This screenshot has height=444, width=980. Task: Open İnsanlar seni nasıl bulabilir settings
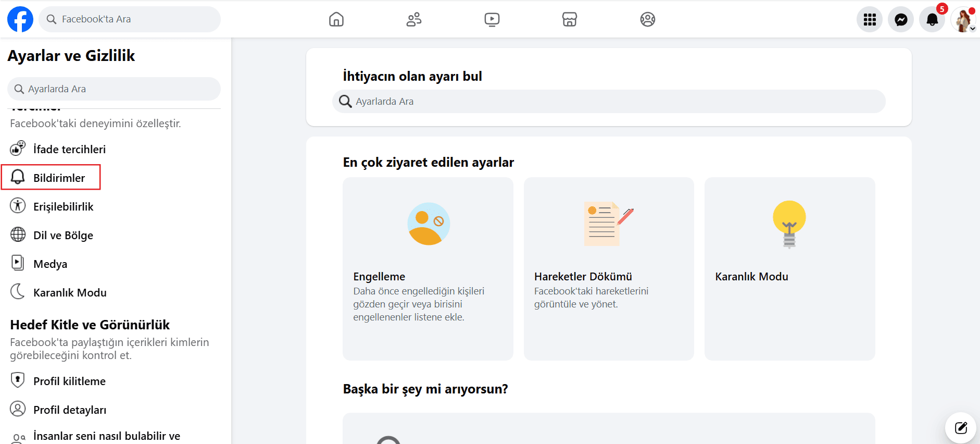pyautogui.click(x=114, y=436)
